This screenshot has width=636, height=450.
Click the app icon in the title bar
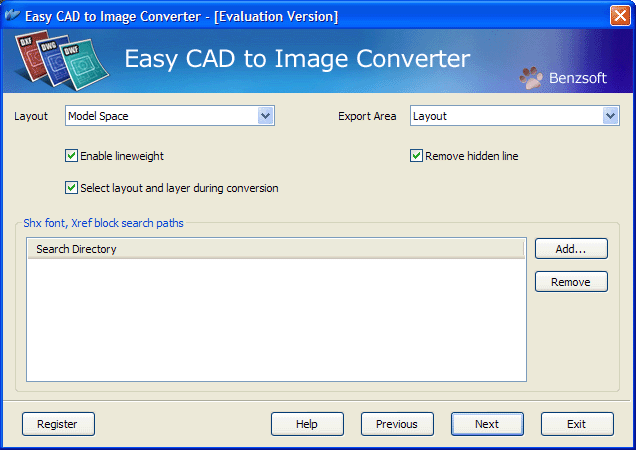tap(12, 15)
